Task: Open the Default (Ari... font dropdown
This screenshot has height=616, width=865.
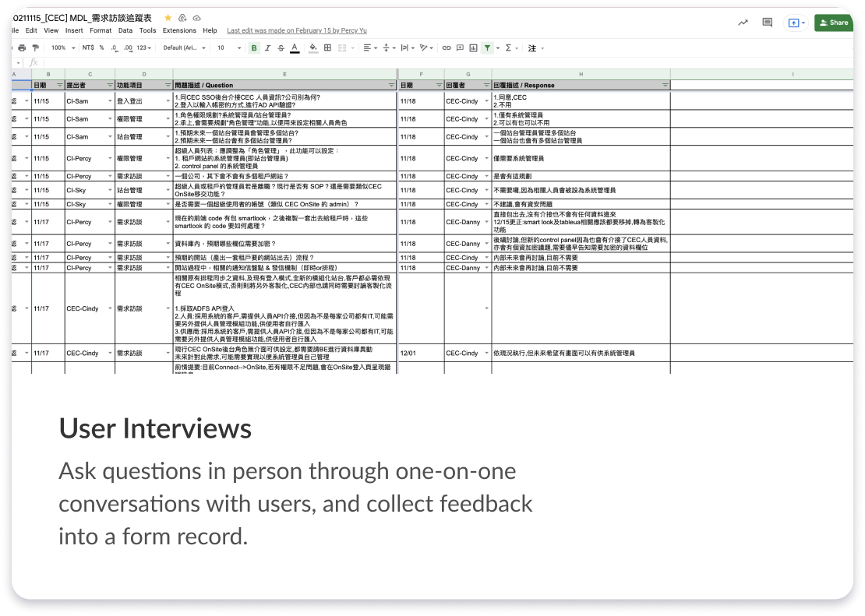Action: tap(184, 48)
